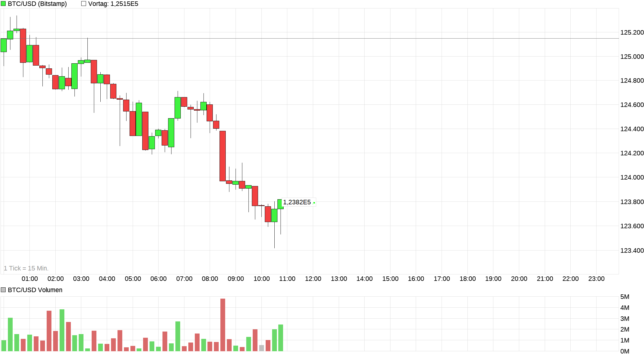
Task: Click the tallest red candlestick body
Action: [223, 156]
